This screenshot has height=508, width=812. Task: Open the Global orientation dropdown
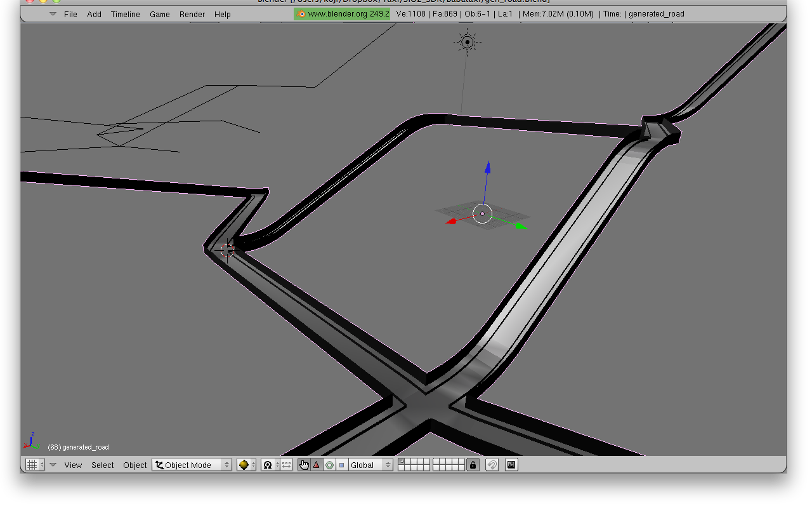370,465
